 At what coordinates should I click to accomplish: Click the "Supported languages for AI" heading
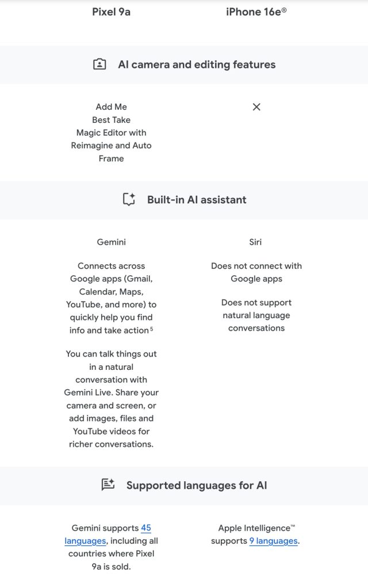tap(197, 485)
